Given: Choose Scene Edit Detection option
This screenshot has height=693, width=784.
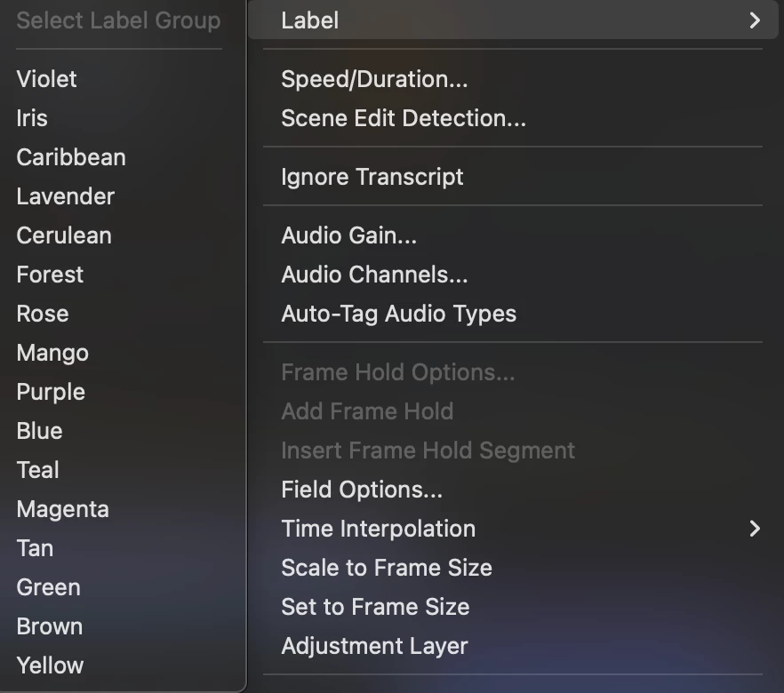Looking at the screenshot, I should pyautogui.click(x=404, y=118).
